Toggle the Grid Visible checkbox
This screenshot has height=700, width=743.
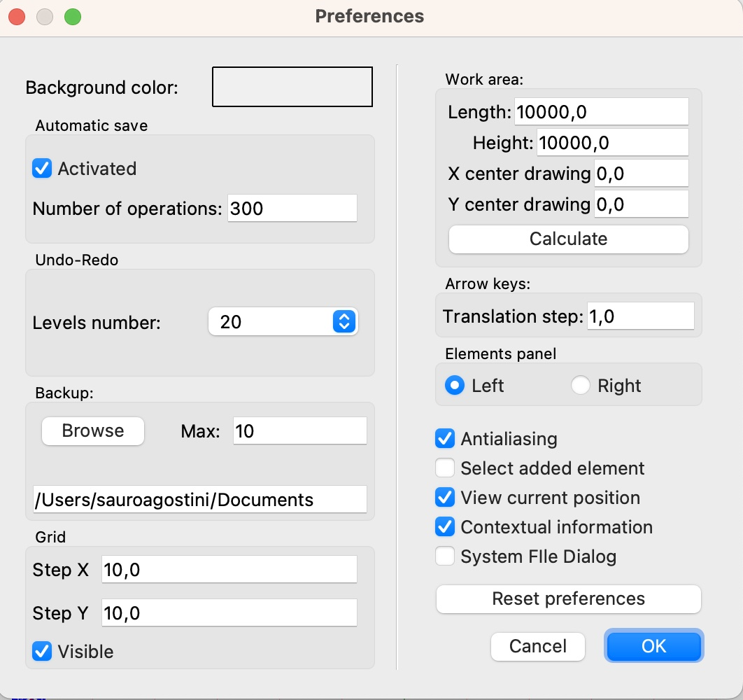[42, 651]
